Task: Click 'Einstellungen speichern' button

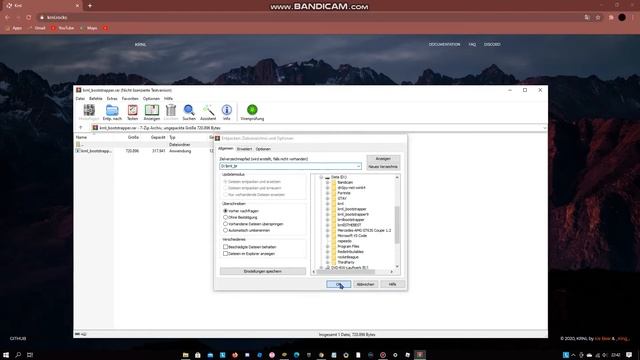Action: (x=262, y=271)
